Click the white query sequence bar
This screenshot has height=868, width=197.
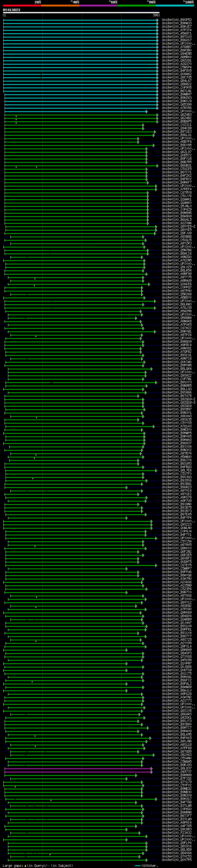coord(81,13)
